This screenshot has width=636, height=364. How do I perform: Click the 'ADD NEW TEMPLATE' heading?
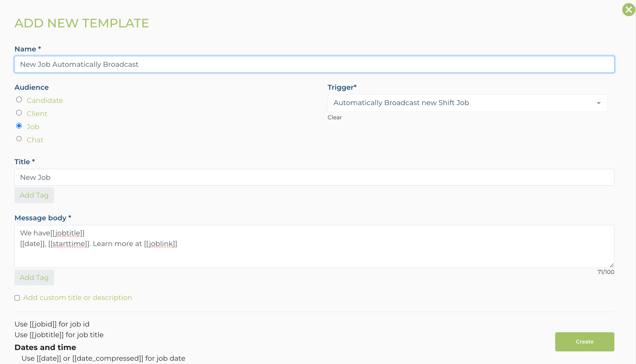click(82, 23)
